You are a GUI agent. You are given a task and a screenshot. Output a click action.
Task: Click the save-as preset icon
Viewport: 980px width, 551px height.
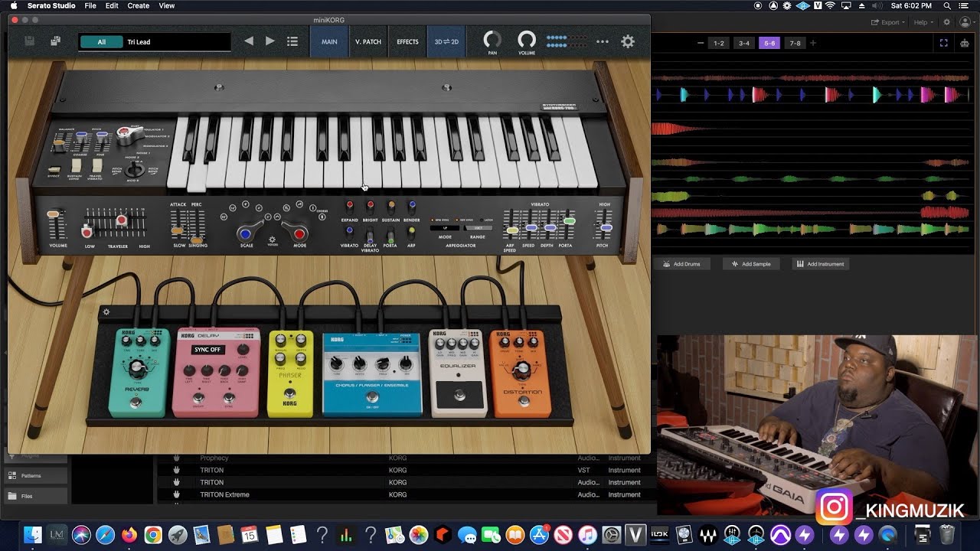(x=55, y=41)
